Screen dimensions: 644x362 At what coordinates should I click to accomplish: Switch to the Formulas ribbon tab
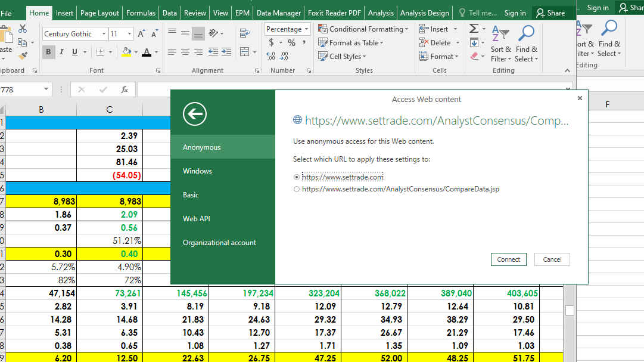pos(141,13)
